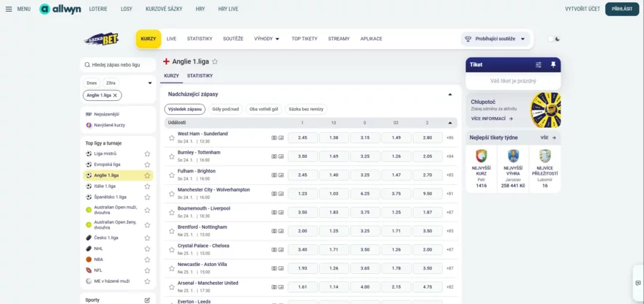Filter matches by Dnes chip
The width and height of the screenshot is (644, 304).
(x=91, y=83)
